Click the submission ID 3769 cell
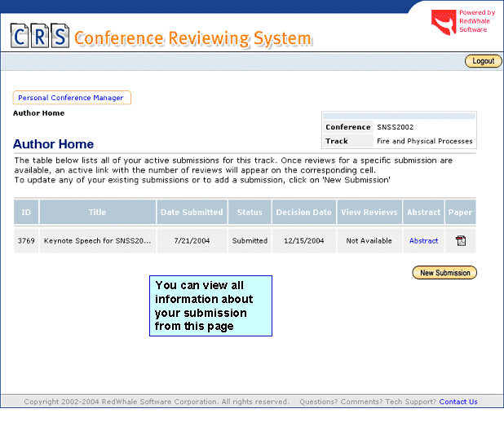 coord(26,241)
